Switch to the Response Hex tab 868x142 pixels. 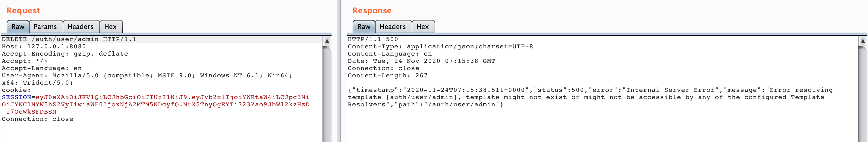point(423,27)
